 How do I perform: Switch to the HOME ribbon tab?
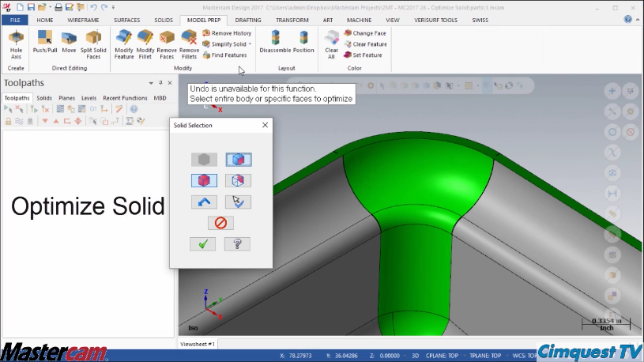click(x=45, y=20)
